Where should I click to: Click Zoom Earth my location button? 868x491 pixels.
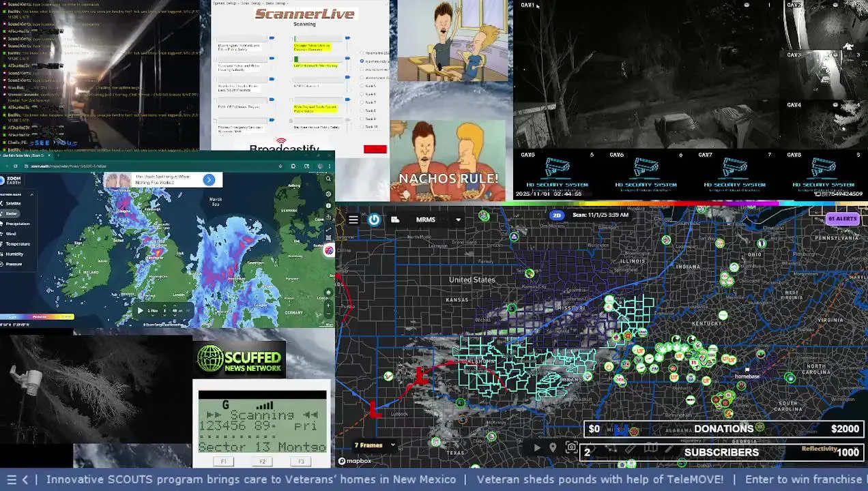pyautogui.click(x=328, y=293)
